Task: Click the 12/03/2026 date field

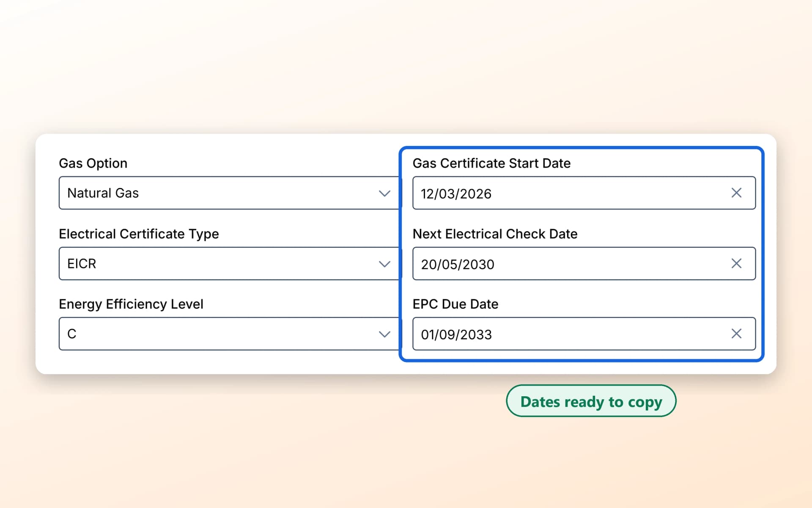Action: (x=584, y=193)
